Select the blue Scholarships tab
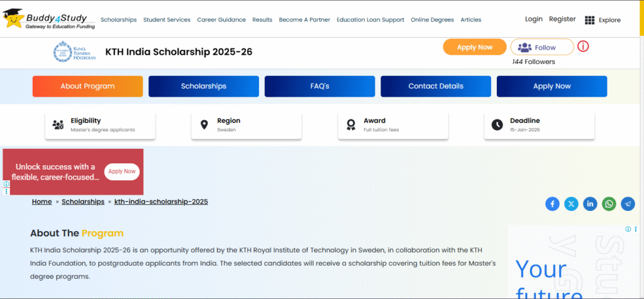Viewport: 644px width, 299px height. point(204,86)
